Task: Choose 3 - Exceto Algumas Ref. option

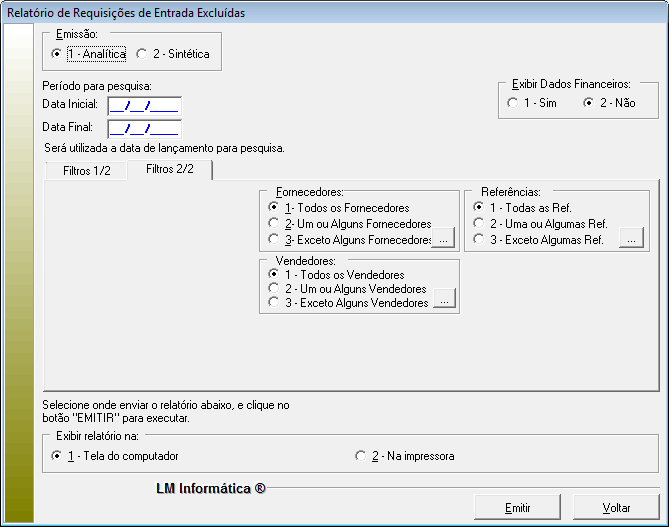Action: coord(480,240)
